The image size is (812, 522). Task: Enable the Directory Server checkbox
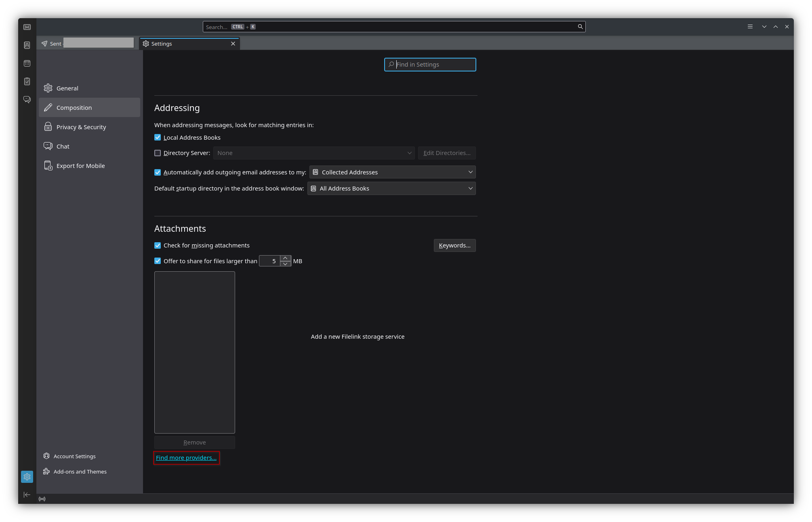[158, 153]
